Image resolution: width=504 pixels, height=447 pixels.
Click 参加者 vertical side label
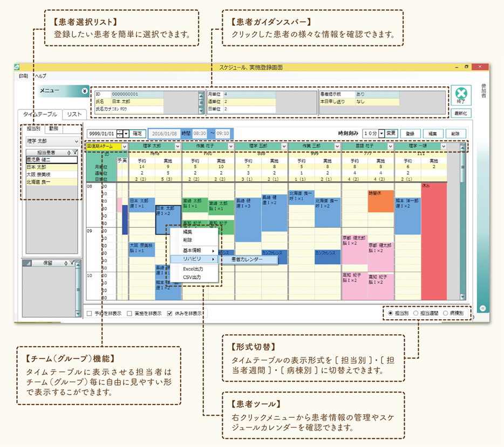click(x=483, y=91)
